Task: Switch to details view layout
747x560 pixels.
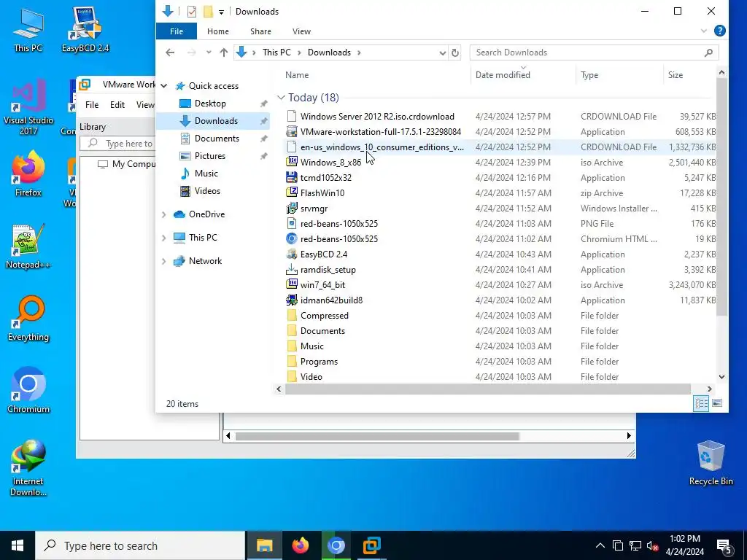Action: tap(701, 403)
